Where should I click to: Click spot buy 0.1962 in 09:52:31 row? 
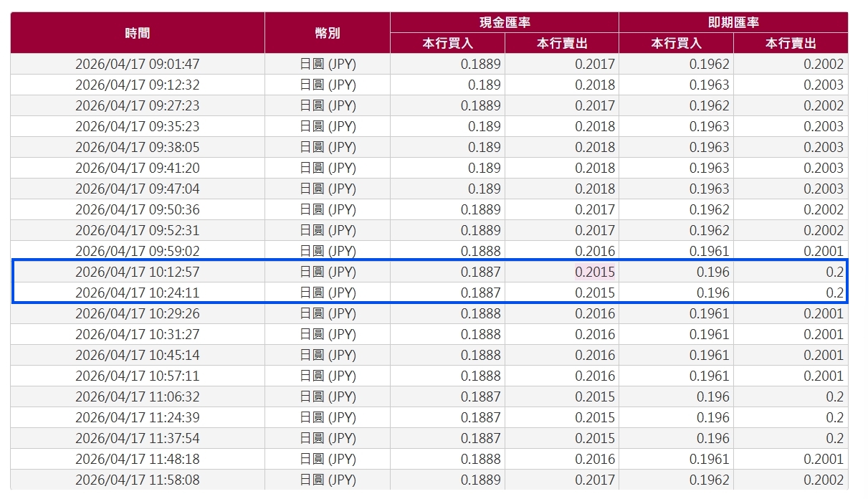[710, 230]
